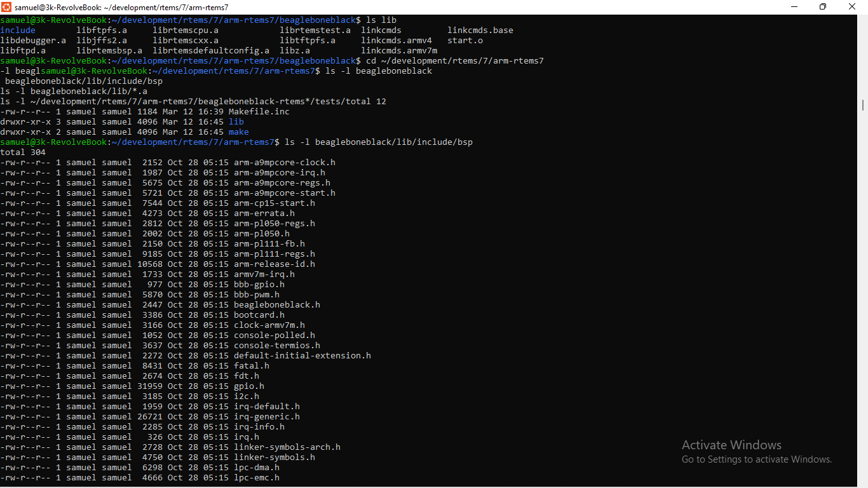Click the lpc-emc.h filename on the last line
Viewport: 868px width, 488px height.
(x=257, y=477)
